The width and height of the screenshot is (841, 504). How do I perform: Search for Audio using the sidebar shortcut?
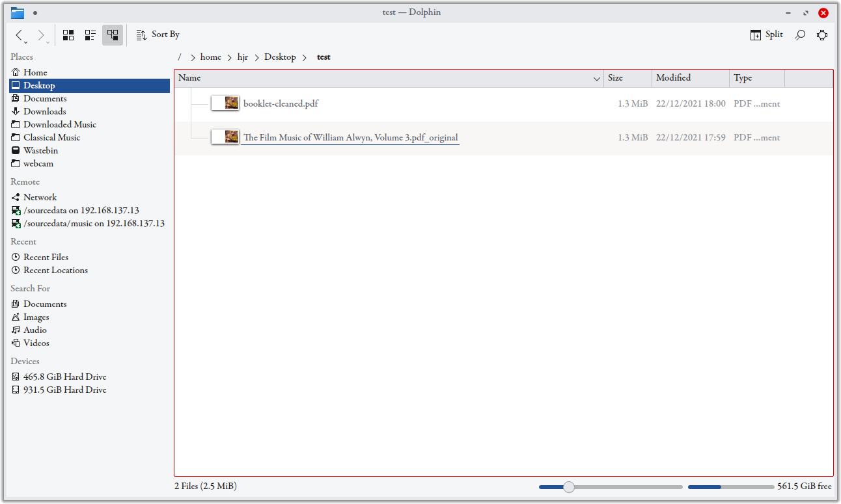(34, 330)
